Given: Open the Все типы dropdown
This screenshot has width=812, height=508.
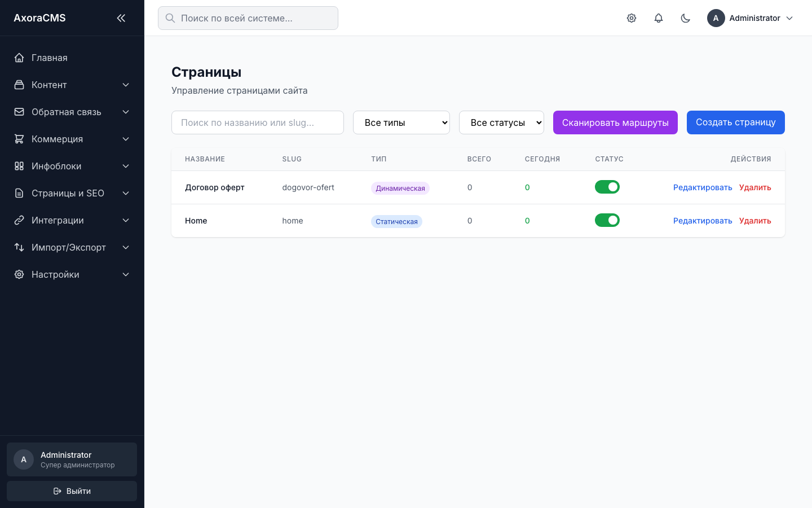Looking at the screenshot, I should [x=401, y=122].
